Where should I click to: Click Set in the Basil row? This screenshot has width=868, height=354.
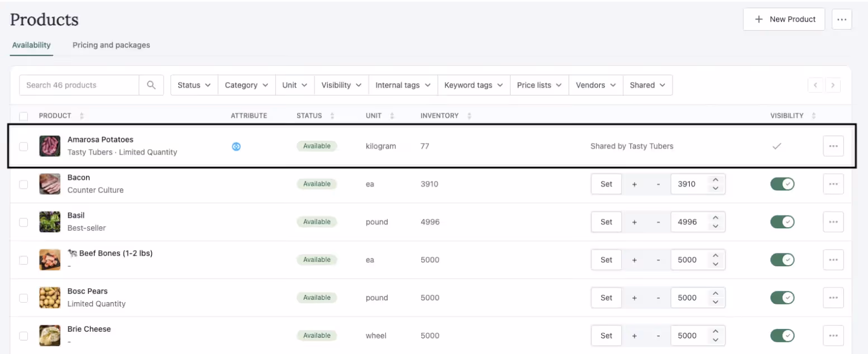[606, 222]
